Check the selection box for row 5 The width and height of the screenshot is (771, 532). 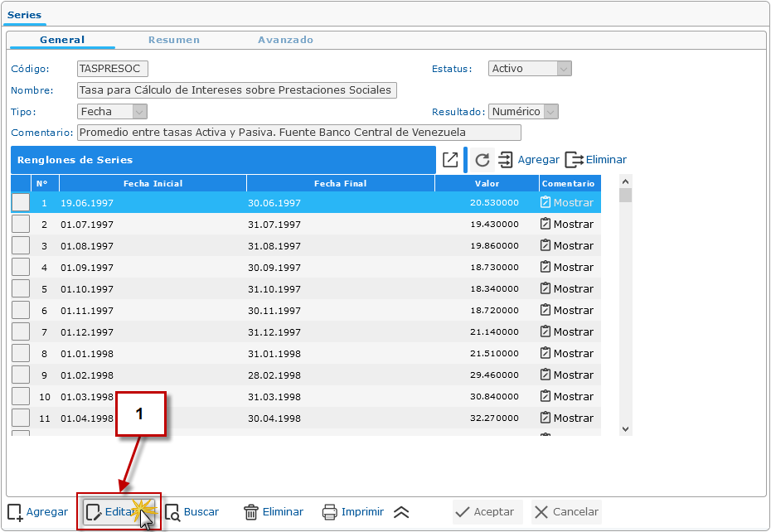[21, 289]
